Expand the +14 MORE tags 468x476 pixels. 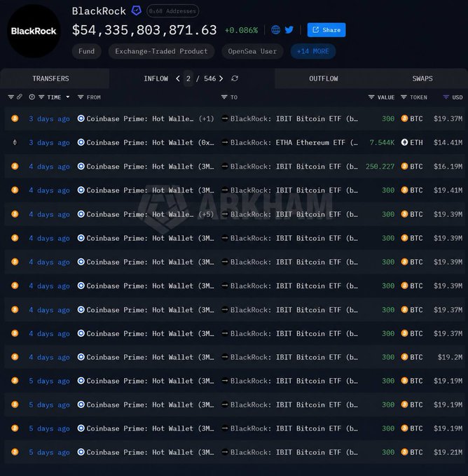click(x=313, y=51)
